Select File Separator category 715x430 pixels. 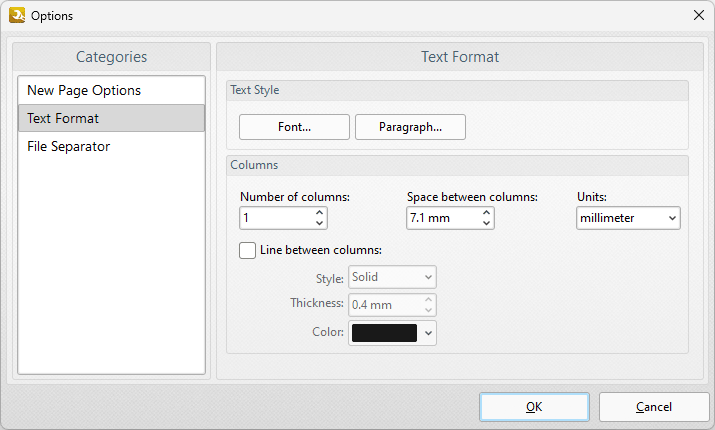click(111, 146)
